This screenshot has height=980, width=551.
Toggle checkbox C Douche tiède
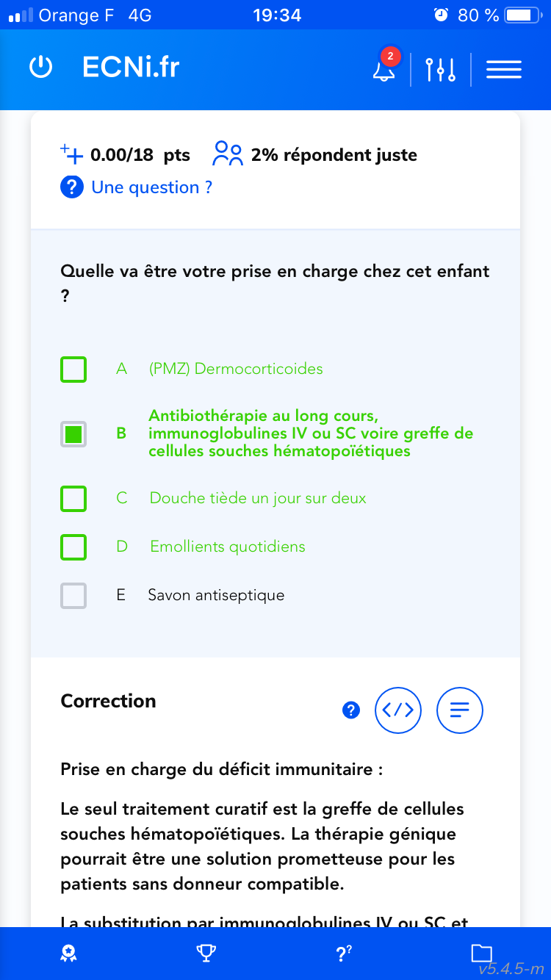pos(73,498)
